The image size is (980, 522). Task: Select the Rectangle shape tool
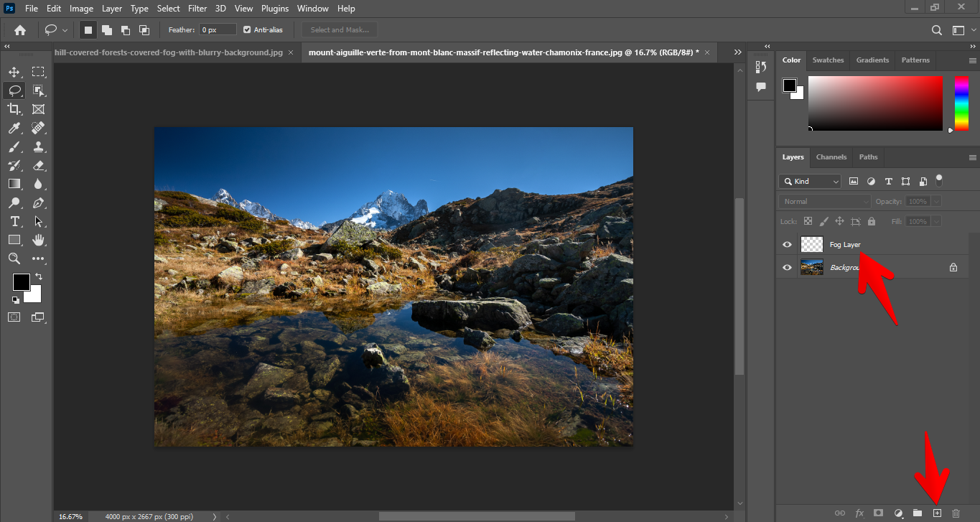point(14,240)
